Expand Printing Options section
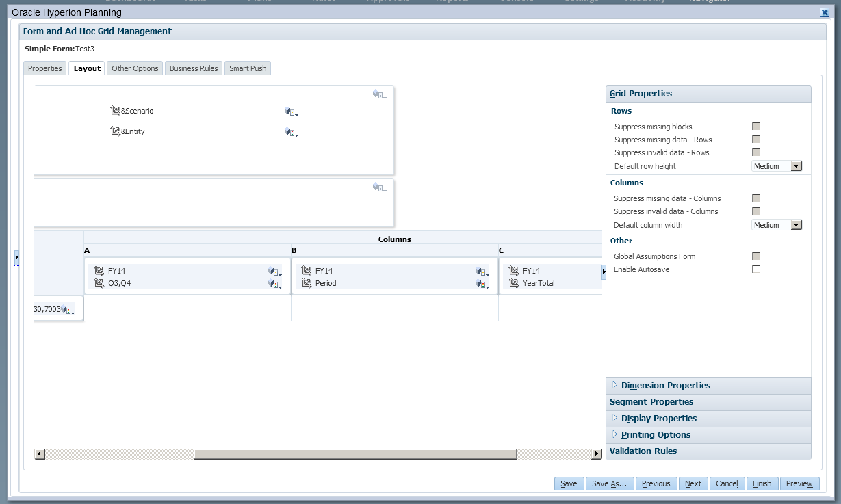Image resolution: width=841 pixels, height=504 pixels. pos(614,434)
